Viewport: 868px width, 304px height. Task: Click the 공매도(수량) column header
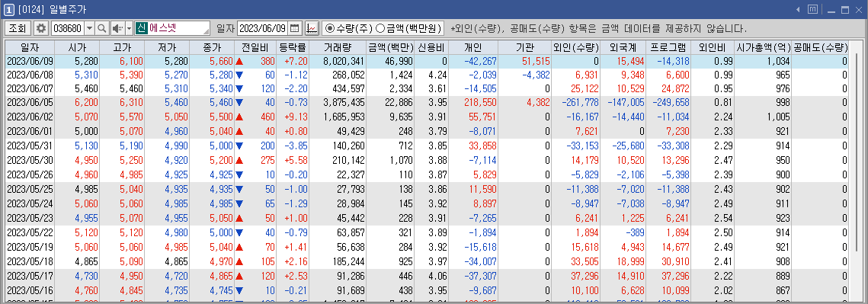(820, 47)
